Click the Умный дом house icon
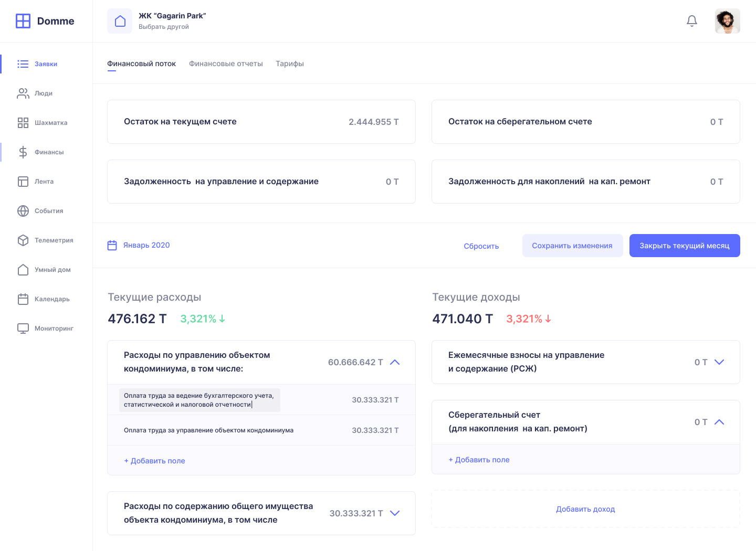Viewport: 756px width, 551px height. (23, 270)
